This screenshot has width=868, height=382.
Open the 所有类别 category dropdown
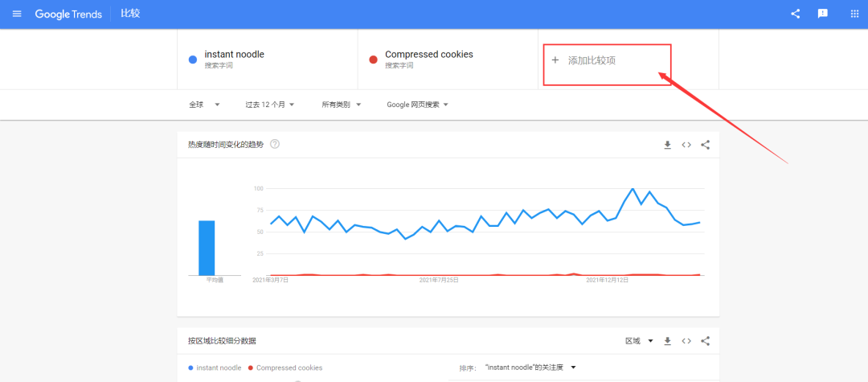coord(342,105)
